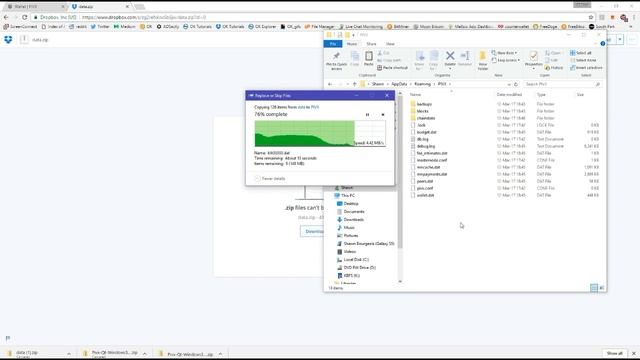Open Documents in navigation pane
640x360 pixels.
click(x=353, y=211)
